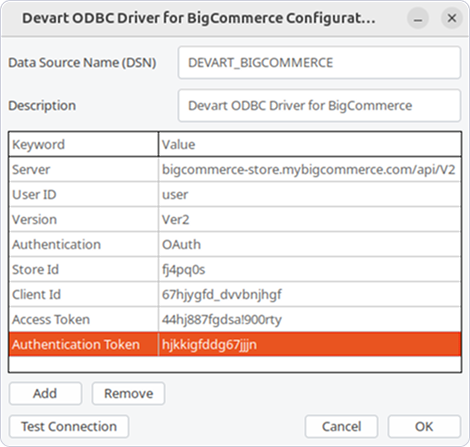This screenshot has width=470, height=447.
Task: Select the Client Id keyword cell
Action: 84,295
